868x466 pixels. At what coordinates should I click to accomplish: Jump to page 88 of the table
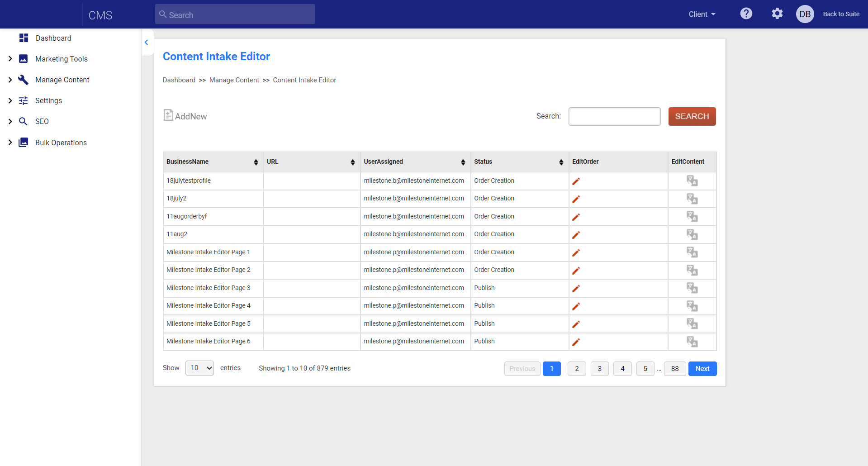click(x=675, y=369)
